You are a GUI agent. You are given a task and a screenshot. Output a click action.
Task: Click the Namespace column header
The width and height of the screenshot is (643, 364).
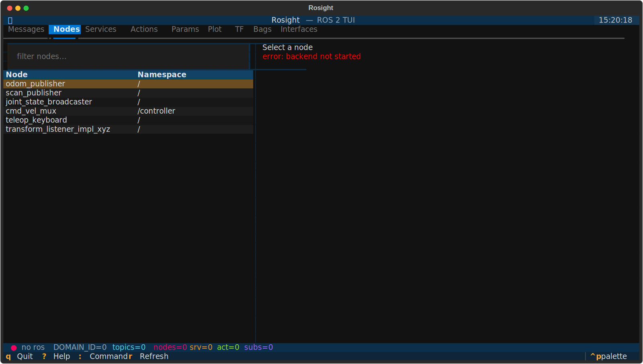[x=162, y=75]
